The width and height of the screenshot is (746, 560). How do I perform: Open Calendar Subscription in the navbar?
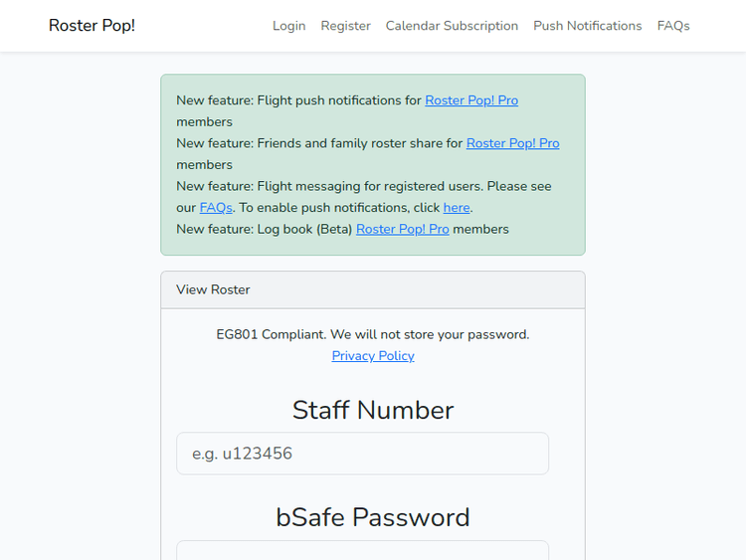click(x=452, y=26)
